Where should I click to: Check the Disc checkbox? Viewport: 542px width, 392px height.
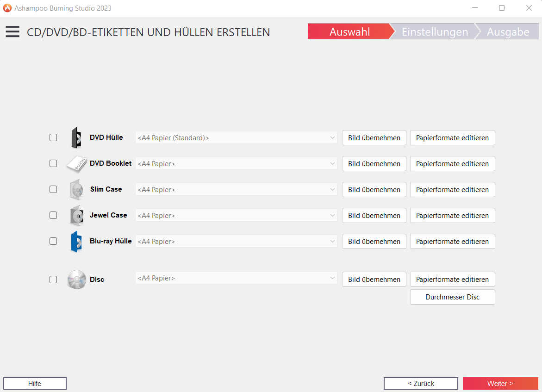click(53, 280)
